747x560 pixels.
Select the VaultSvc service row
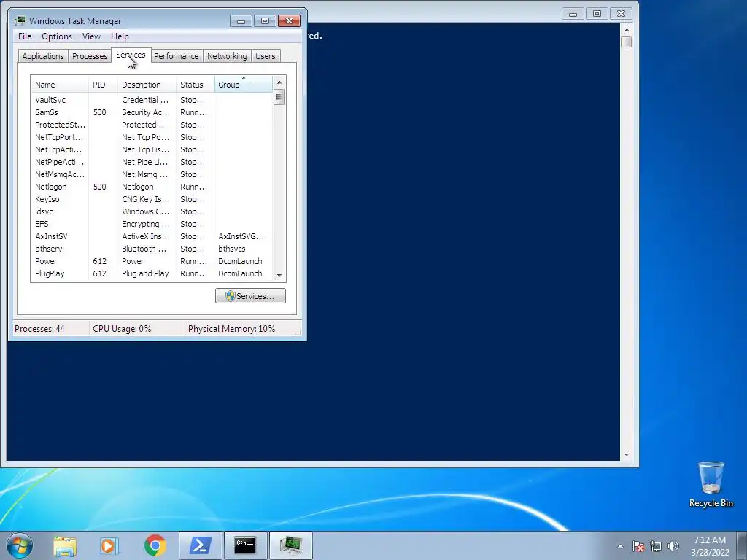[152, 100]
